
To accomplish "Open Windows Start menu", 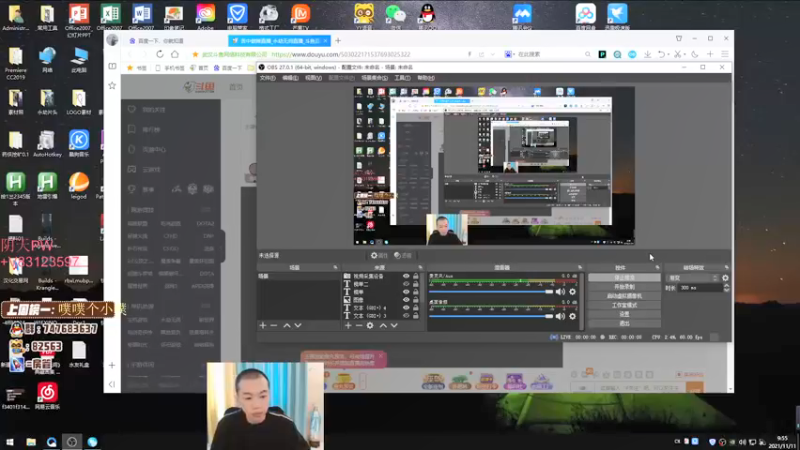I will point(9,442).
